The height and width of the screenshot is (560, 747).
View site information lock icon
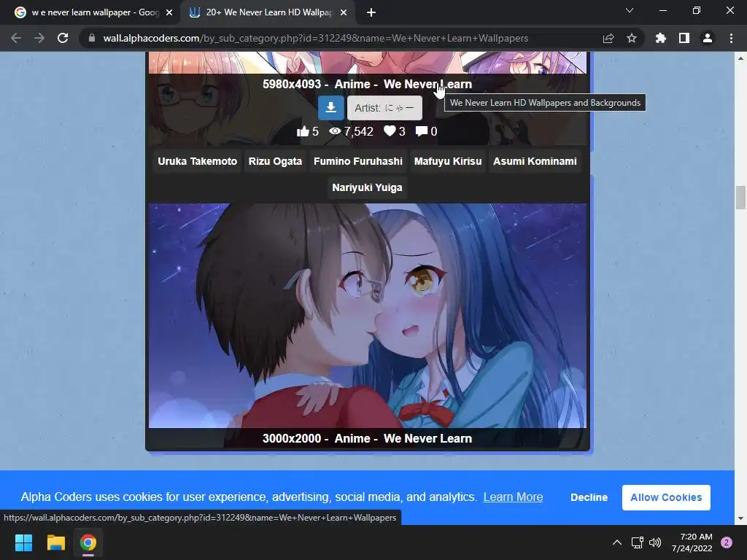(92, 38)
